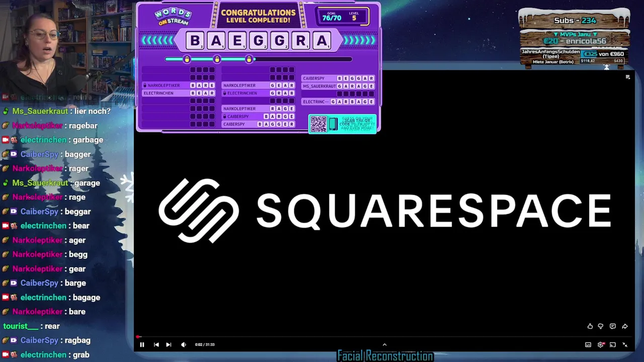Click the letter tile R
The height and width of the screenshot is (362, 644).
tap(300, 40)
